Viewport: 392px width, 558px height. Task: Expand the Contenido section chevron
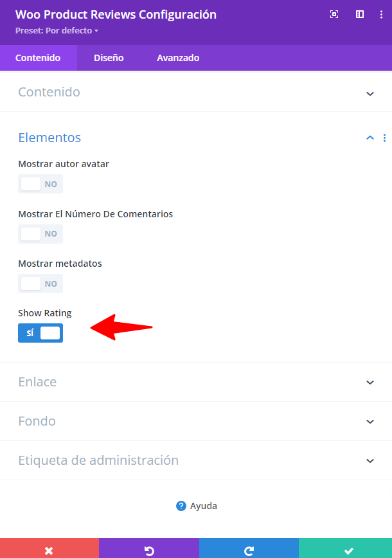point(370,94)
